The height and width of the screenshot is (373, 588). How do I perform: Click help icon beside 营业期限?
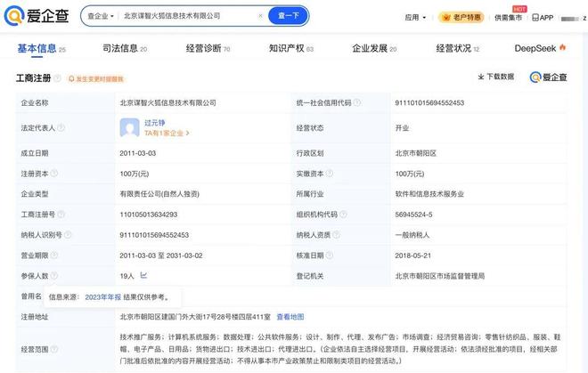click(54, 255)
